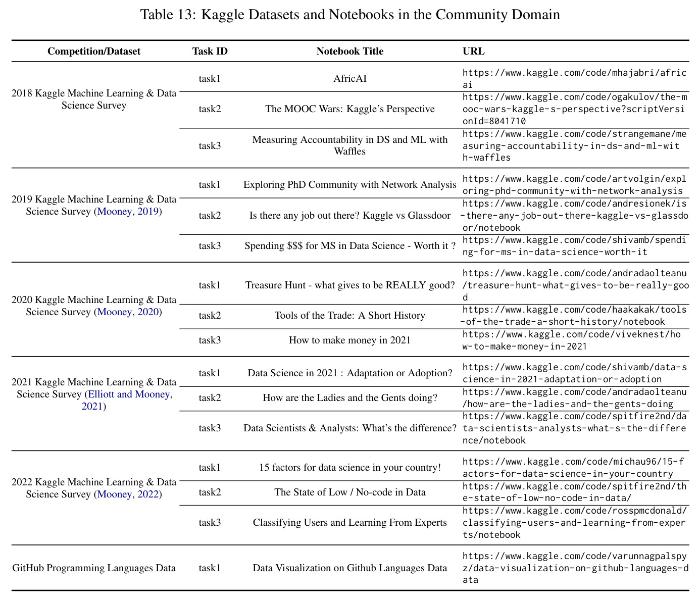Click Treasure Hunt notebook title
Image resolution: width=700 pixels, height=600 pixels.
tap(350, 285)
